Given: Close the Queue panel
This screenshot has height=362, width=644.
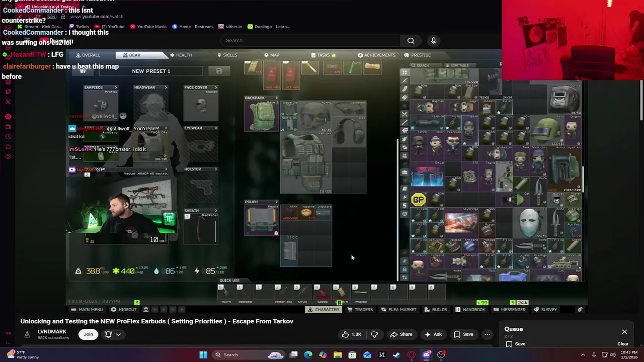Looking at the screenshot, I should coord(624,332).
